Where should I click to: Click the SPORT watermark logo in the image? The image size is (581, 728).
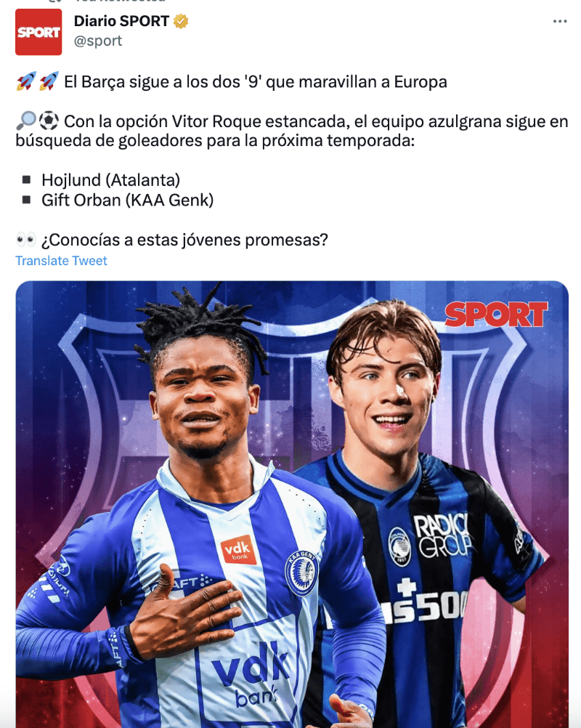tap(496, 315)
